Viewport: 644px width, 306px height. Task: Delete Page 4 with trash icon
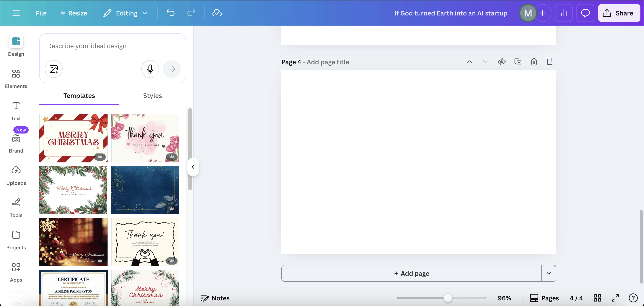click(534, 62)
